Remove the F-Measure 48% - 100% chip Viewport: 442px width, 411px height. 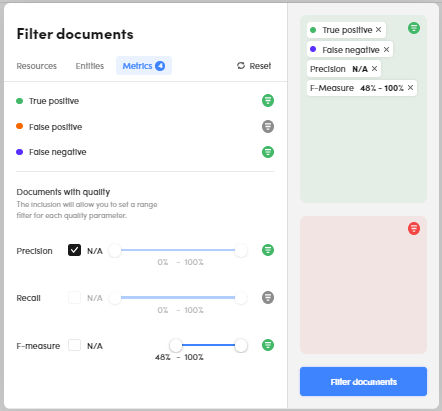tap(410, 88)
